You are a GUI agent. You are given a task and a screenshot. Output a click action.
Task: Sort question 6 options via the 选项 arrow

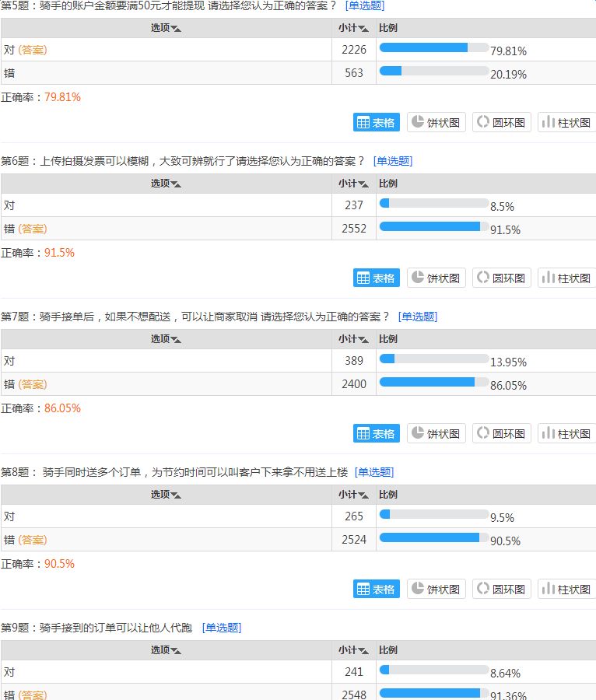(176, 184)
